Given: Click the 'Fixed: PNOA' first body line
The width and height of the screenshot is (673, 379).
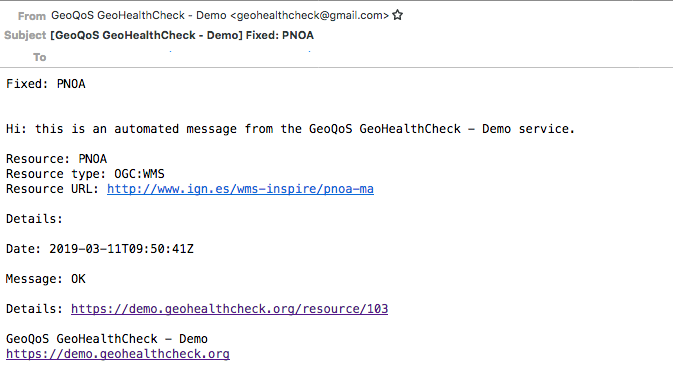Looking at the screenshot, I should click(x=46, y=84).
